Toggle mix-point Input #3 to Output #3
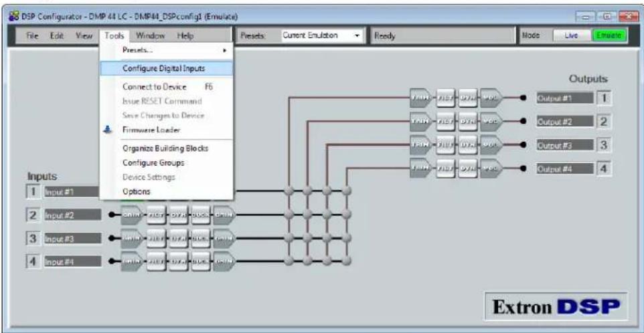Image resolution: width=644 pixels, height=333 pixels. pyautogui.click(x=327, y=237)
